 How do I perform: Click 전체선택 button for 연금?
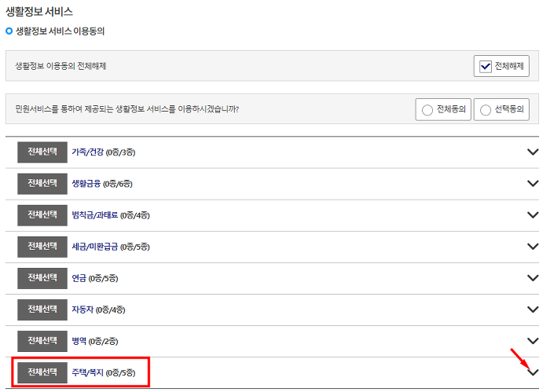tap(42, 278)
